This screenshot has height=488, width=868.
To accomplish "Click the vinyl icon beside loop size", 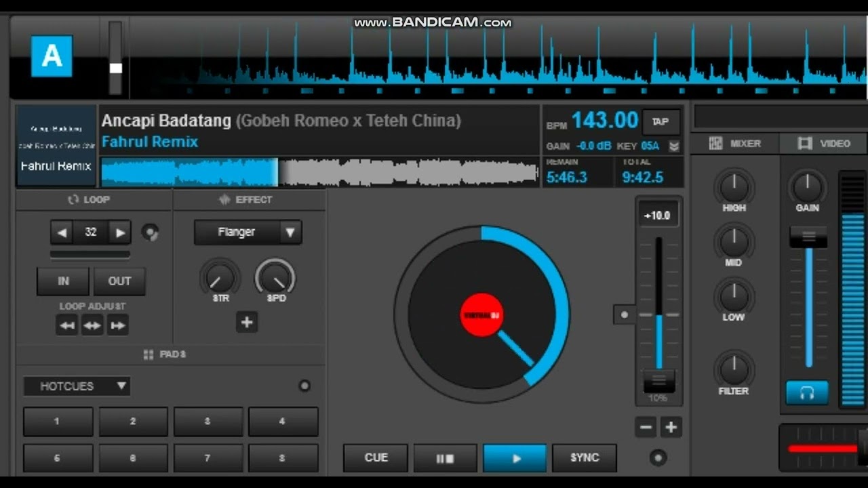I will (150, 232).
